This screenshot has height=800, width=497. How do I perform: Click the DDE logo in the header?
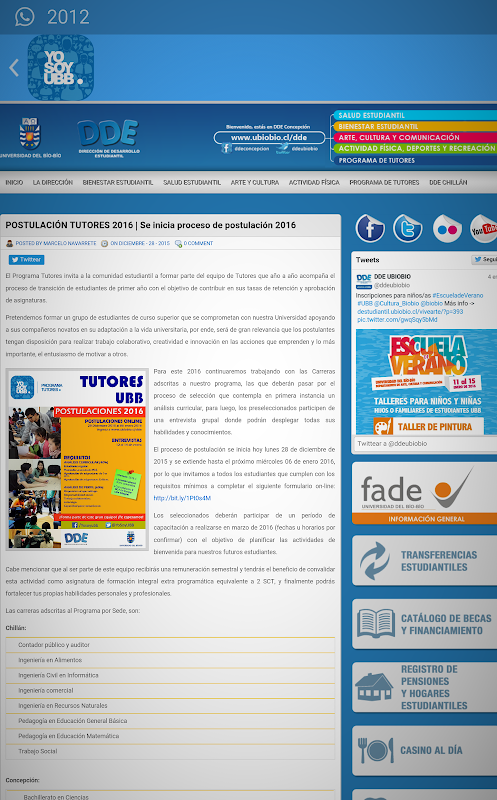tap(108, 134)
